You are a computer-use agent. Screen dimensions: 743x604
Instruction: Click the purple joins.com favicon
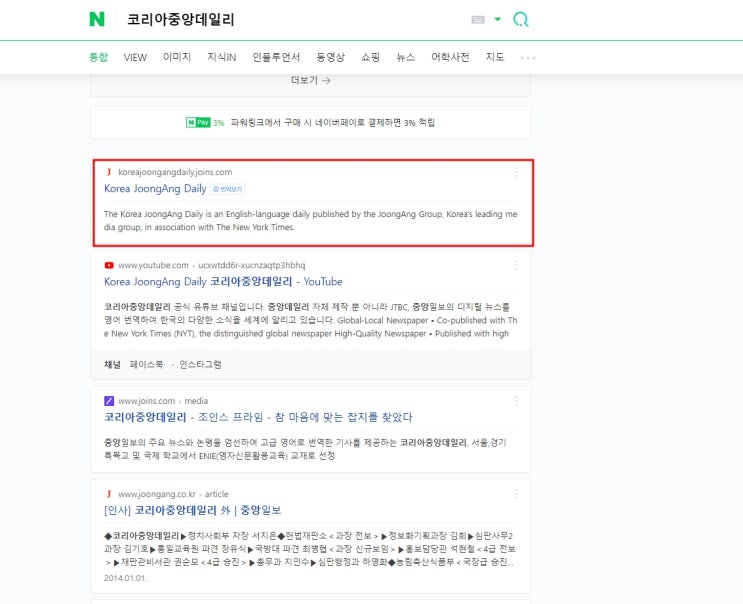coord(109,401)
